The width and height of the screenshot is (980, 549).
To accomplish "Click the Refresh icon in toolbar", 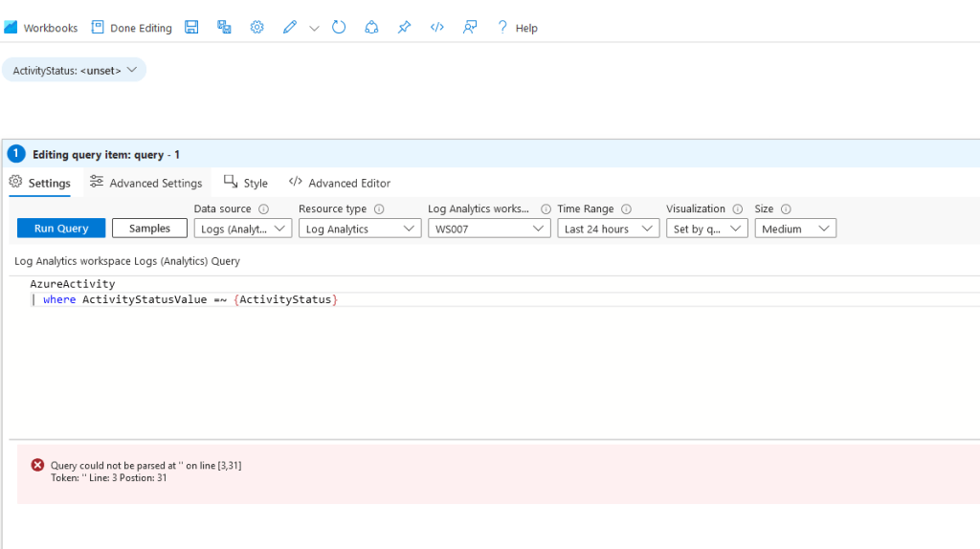I will [x=339, y=28].
